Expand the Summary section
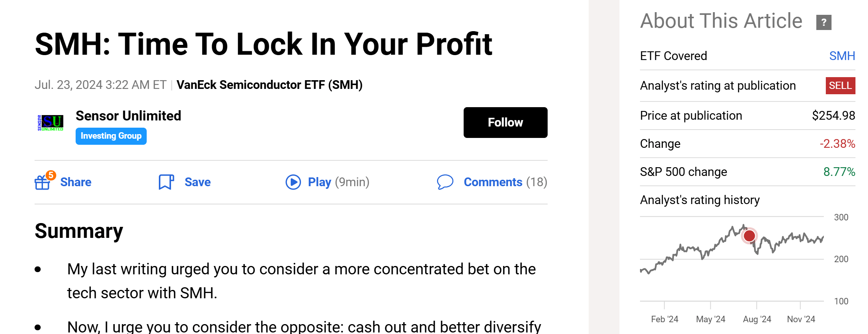The height and width of the screenshot is (334, 868). coord(78,231)
